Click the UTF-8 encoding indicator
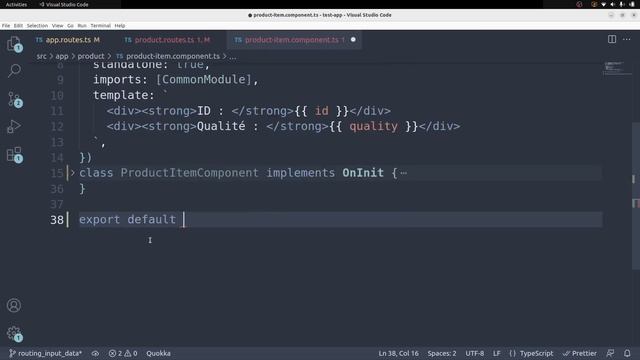This screenshot has height=360, width=640. [475, 353]
